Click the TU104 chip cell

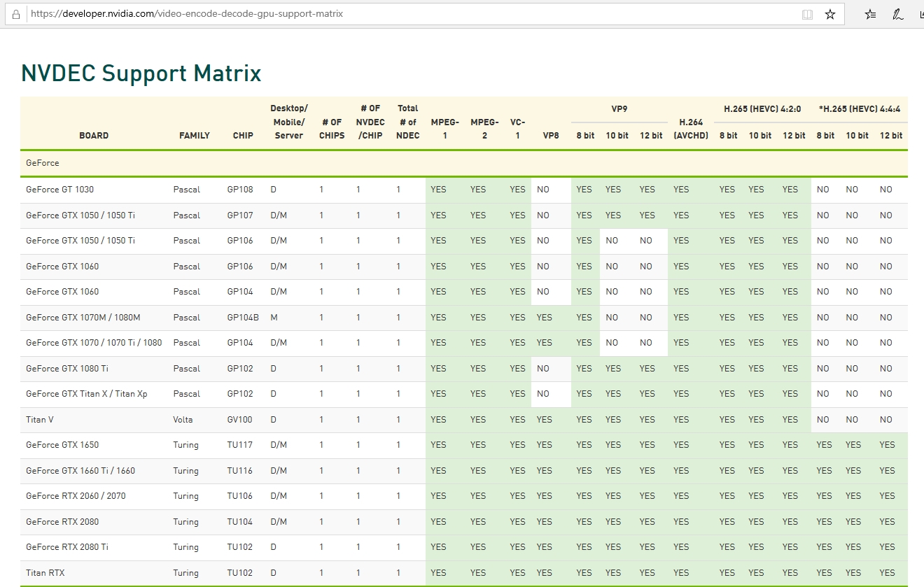tap(239, 522)
